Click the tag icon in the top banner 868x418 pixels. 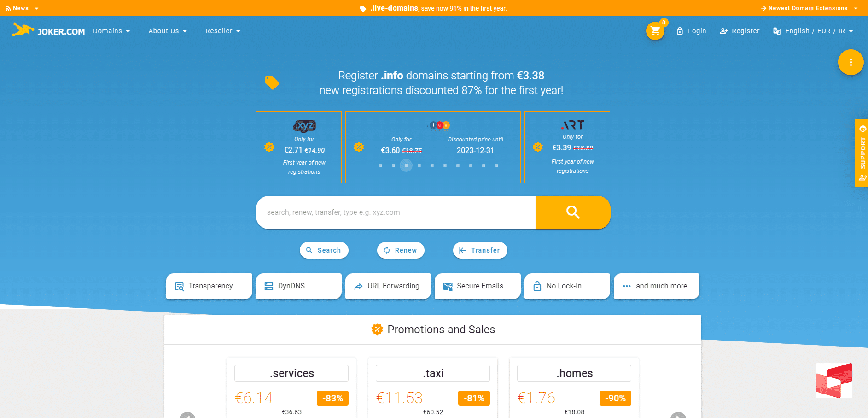[363, 8]
